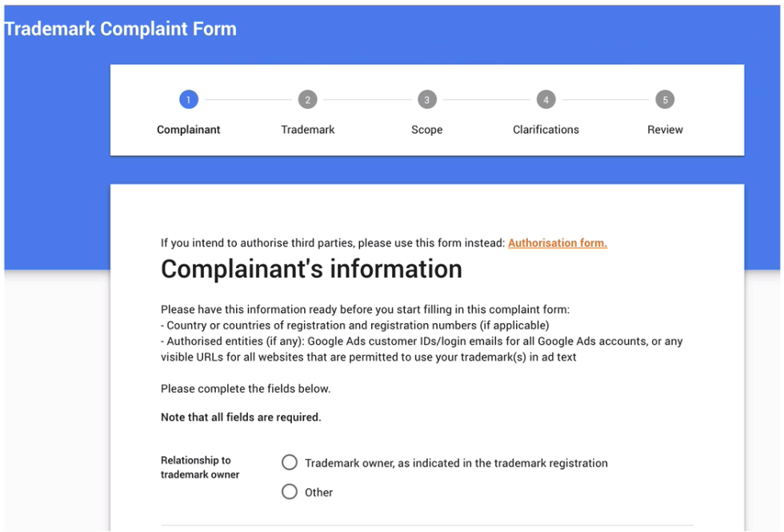This screenshot has width=784, height=532.
Task: Click the 'Please complete the fields below' text
Action: click(x=246, y=389)
